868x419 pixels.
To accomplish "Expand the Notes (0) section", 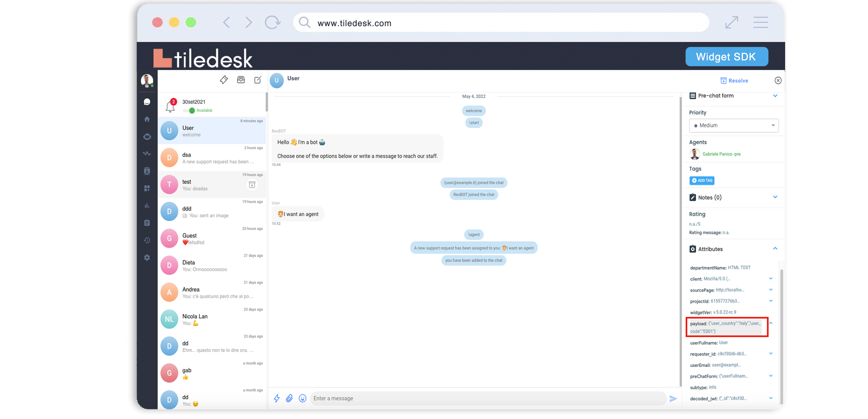I will [x=775, y=197].
